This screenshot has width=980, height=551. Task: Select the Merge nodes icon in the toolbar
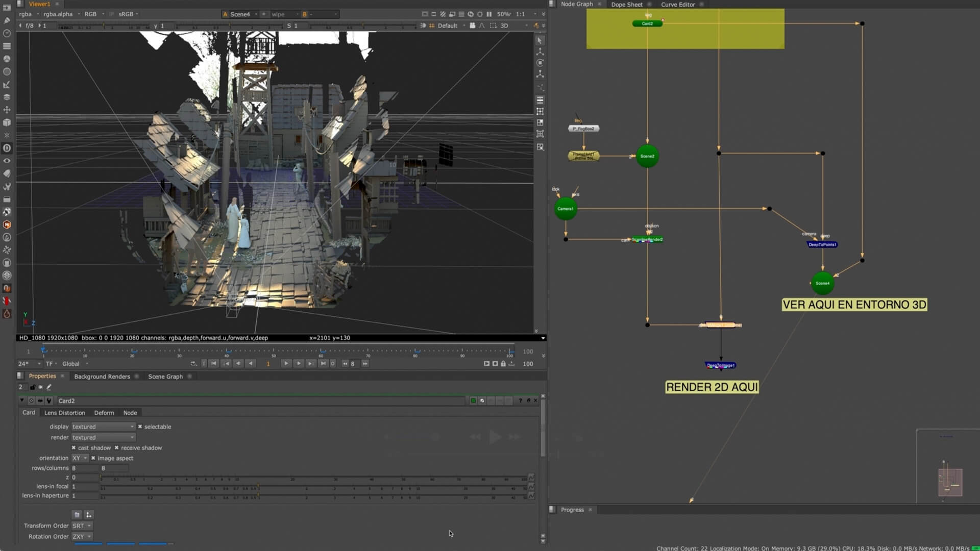7,96
